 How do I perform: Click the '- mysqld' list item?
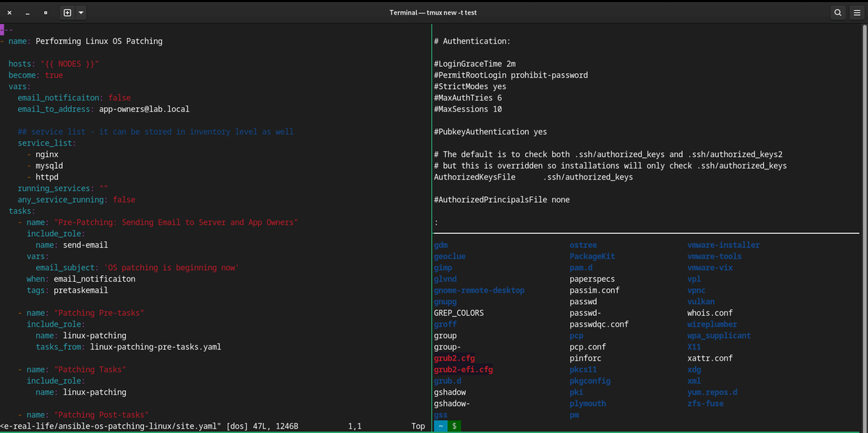[x=45, y=166]
